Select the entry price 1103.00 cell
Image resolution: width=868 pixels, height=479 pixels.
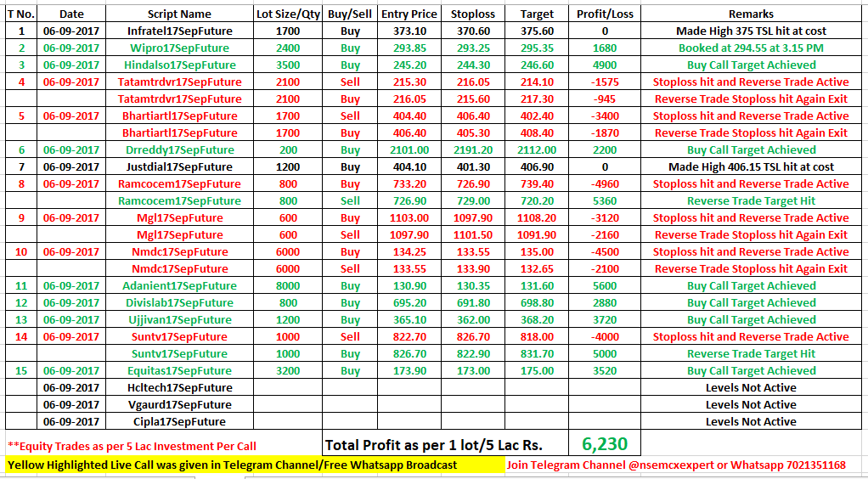tap(409, 217)
